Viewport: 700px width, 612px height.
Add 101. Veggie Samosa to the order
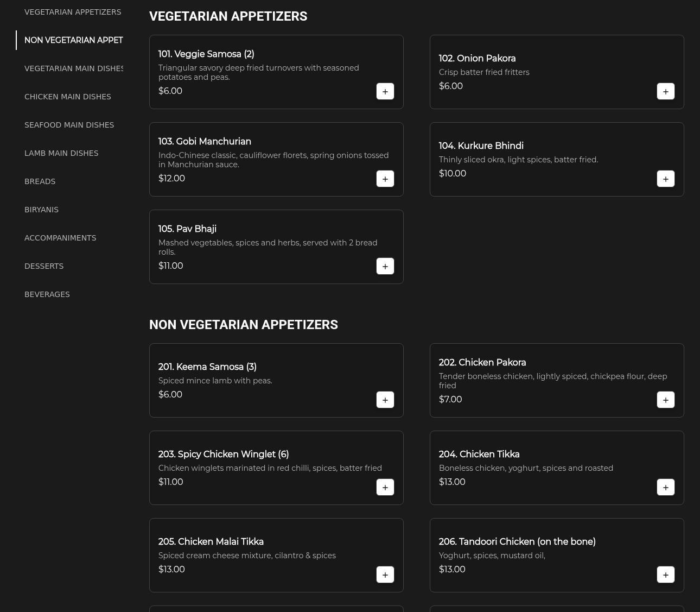385,91
